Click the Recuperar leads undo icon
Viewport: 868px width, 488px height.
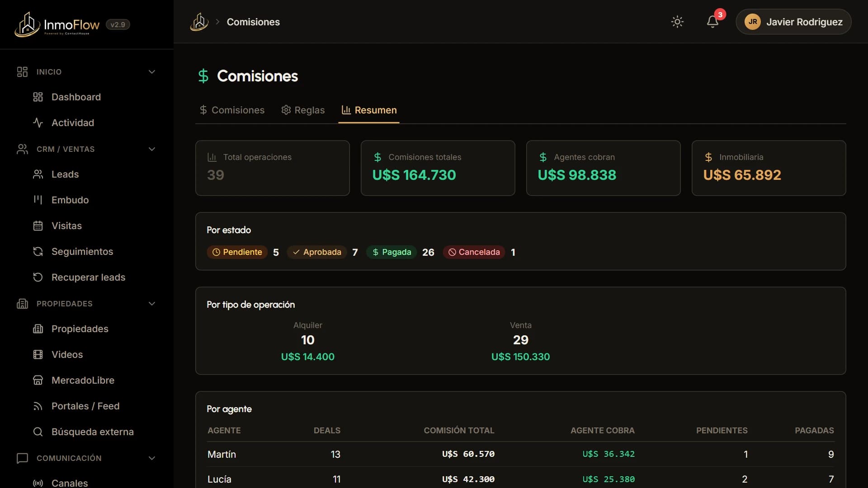pyautogui.click(x=38, y=277)
